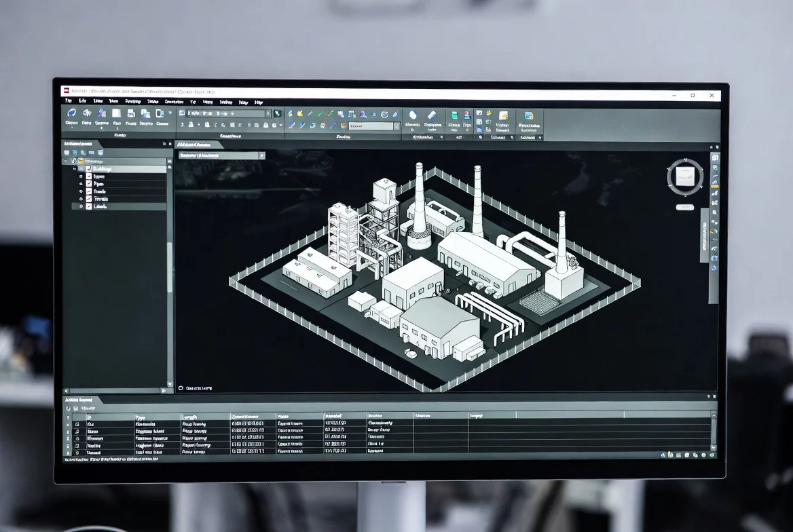
Task: Select the large blue sphere ribbon tool
Action: pos(413,115)
